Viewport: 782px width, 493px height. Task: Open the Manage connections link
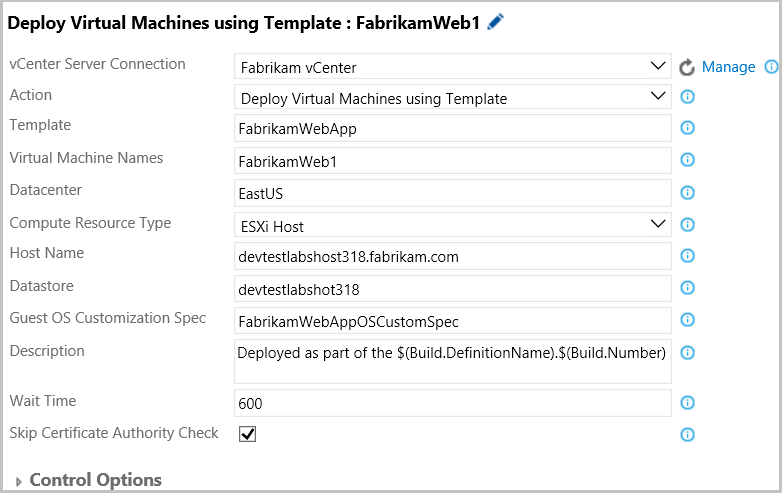728,67
